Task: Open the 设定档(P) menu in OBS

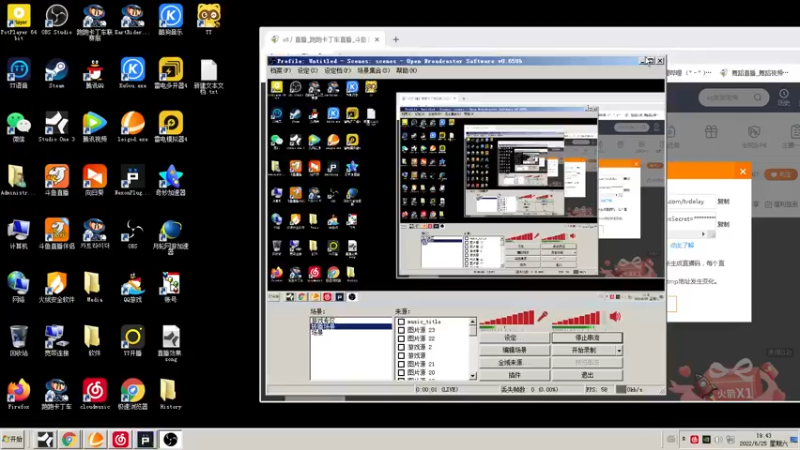Action: click(x=337, y=71)
